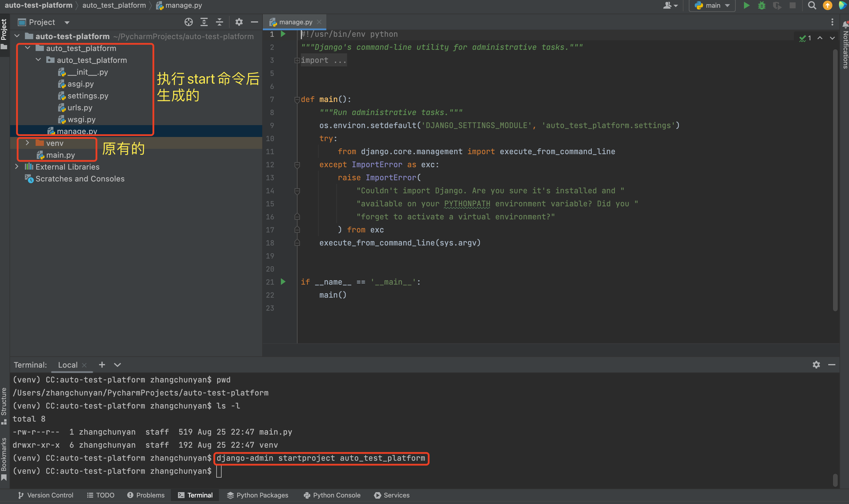Click the editor vertical scrollbar
This screenshot has height=504, width=849.
click(x=835, y=180)
